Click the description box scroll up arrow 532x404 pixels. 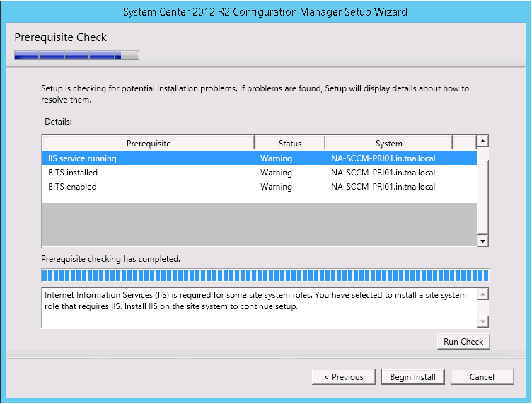(x=482, y=294)
